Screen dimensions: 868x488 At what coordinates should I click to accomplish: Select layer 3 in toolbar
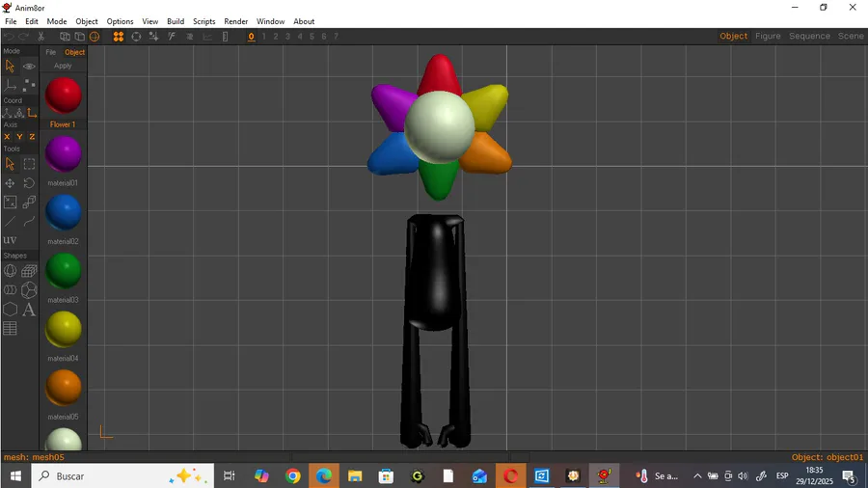(x=287, y=37)
